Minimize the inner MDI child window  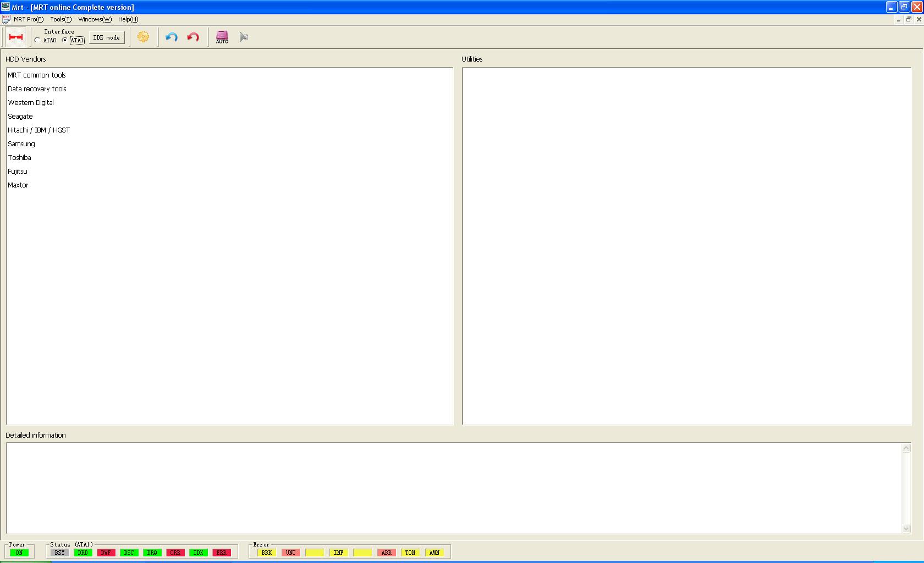pos(899,19)
